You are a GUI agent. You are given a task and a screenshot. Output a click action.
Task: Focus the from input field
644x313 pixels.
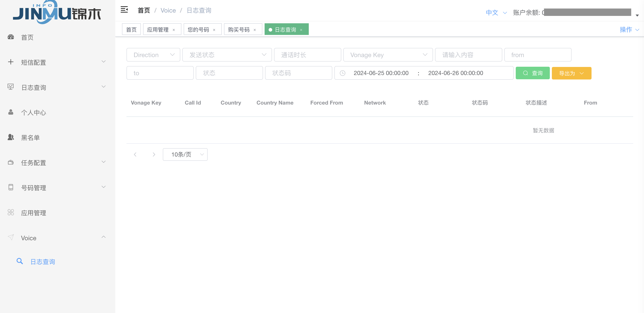click(538, 55)
